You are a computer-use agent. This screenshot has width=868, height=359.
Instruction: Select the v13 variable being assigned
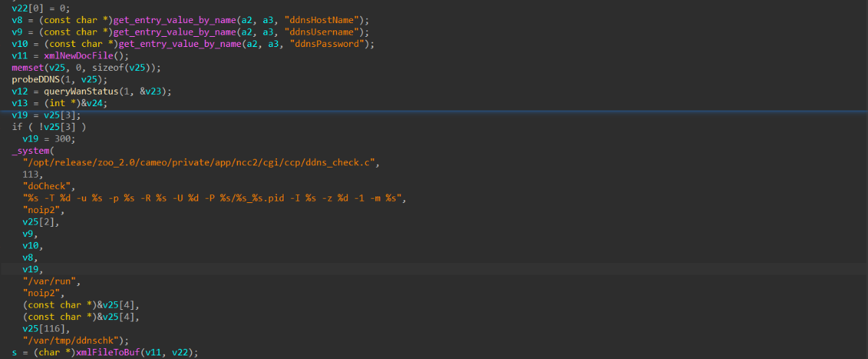(19, 103)
